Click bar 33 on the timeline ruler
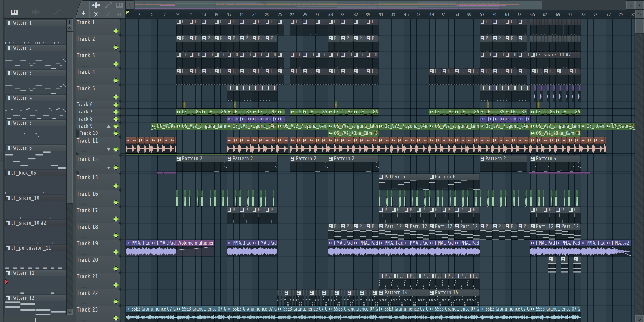 click(x=330, y=14)
